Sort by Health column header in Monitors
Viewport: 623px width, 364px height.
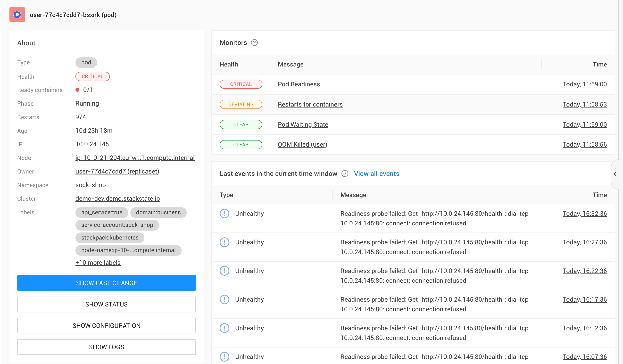pos(229,64)
